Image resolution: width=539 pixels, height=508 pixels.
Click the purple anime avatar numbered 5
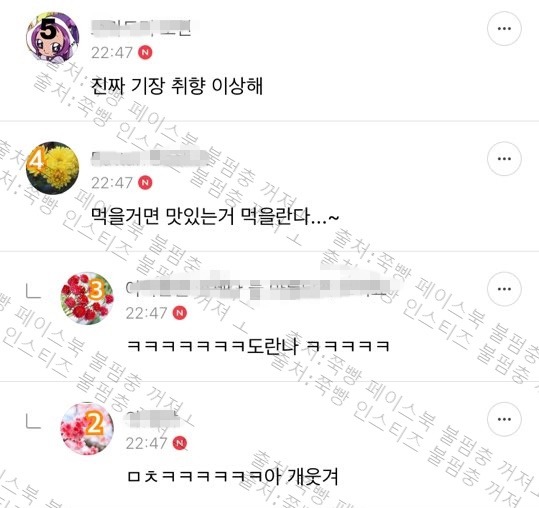click(53, 37)
